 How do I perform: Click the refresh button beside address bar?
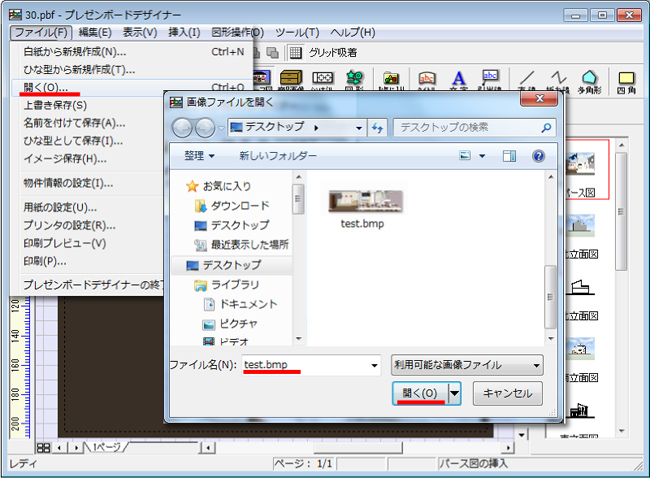point(378,127)
